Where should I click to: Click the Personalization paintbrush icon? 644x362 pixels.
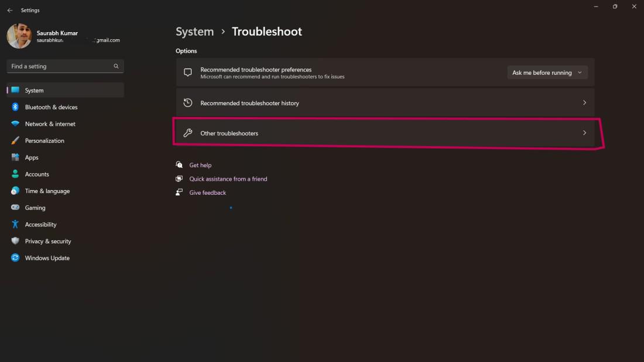[x=15, y=141]
